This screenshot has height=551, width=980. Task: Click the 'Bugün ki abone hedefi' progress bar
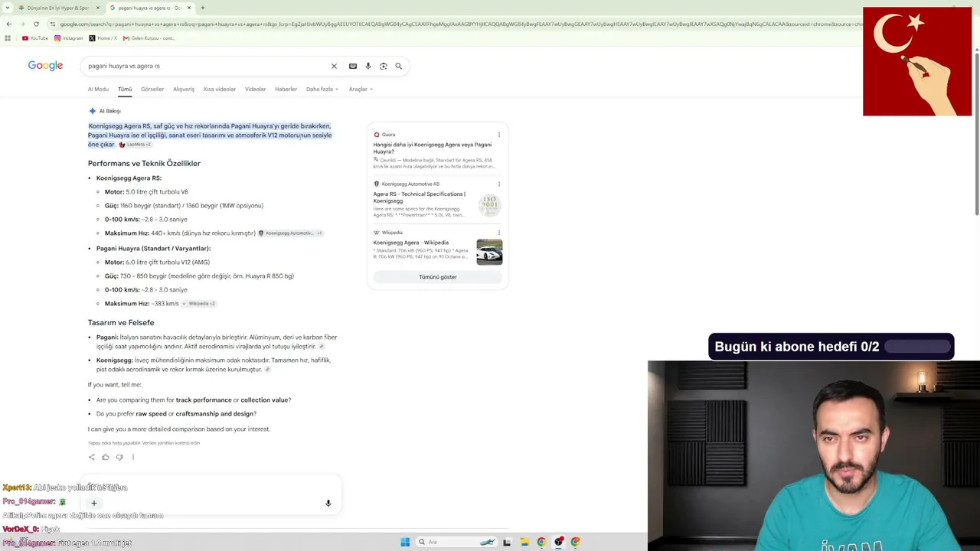pos(917,347)
